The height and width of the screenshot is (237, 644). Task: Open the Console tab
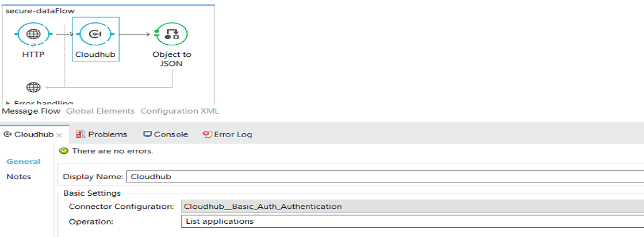pyautogui.click(x=166, y=134)
